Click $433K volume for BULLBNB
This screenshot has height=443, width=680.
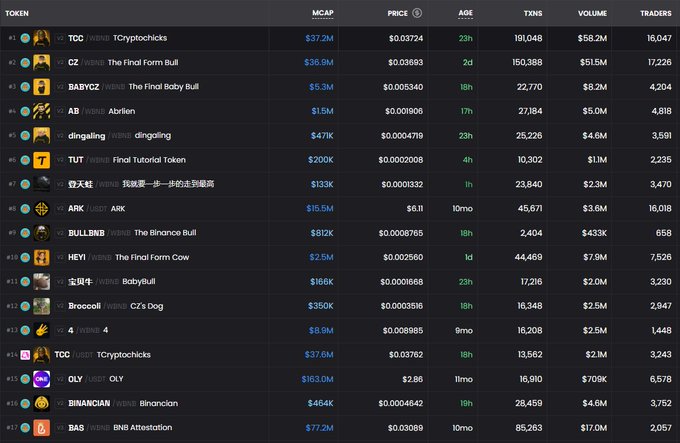[x=594, y=233]
